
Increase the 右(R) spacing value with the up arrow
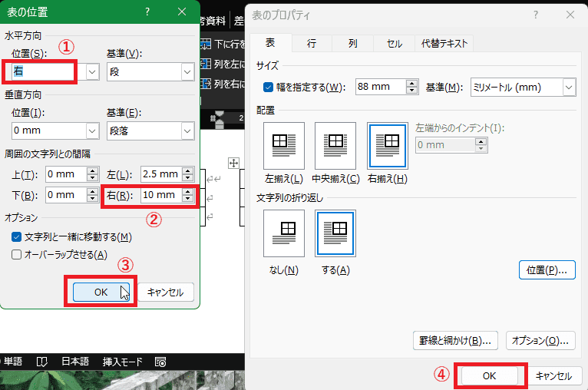click(x=187, y=192)
